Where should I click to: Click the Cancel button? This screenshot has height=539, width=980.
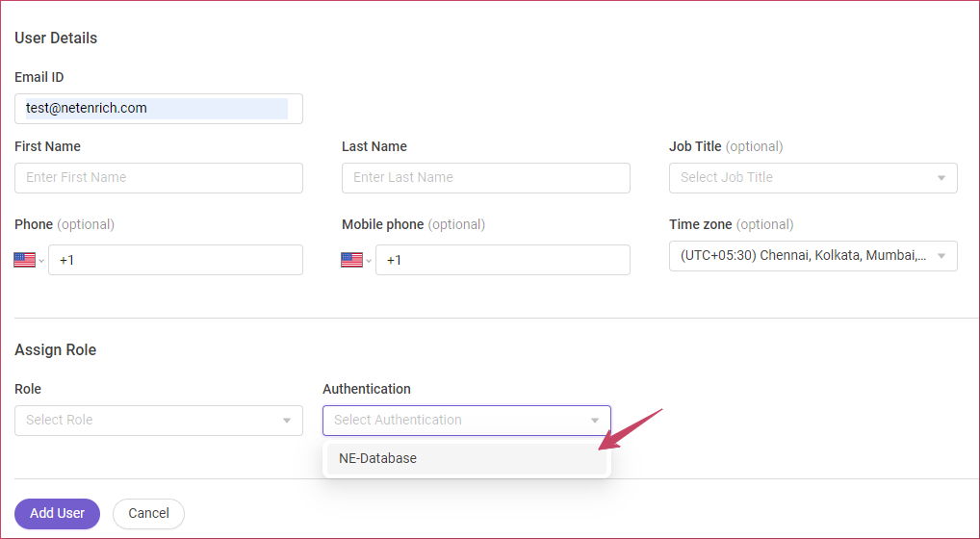click(x=149, y=513)
